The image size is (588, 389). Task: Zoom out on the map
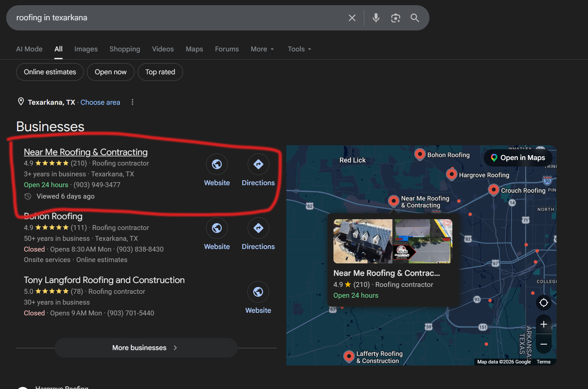click(x=544, y=344)
